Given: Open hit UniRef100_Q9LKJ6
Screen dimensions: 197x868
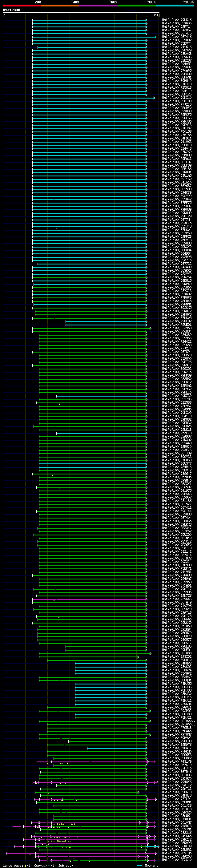Looking at the screenshot, I should [x=177, y=20].
